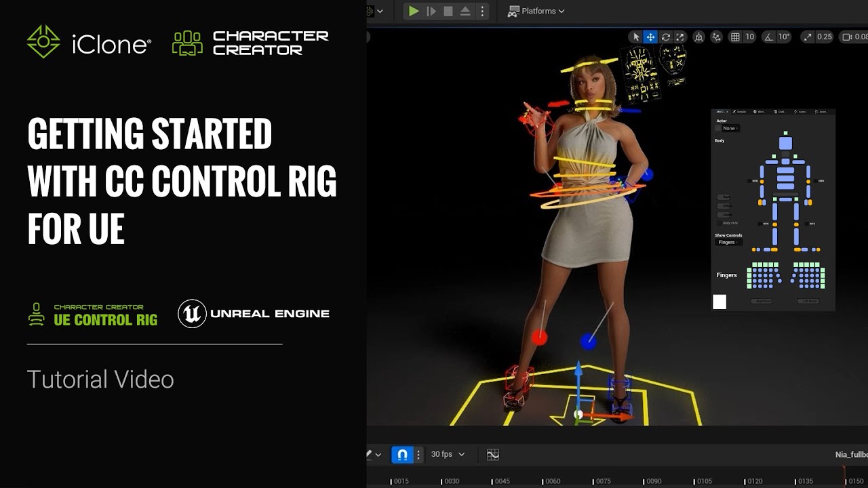Toggle the timeline magnet snap button

tap(402, 454)
